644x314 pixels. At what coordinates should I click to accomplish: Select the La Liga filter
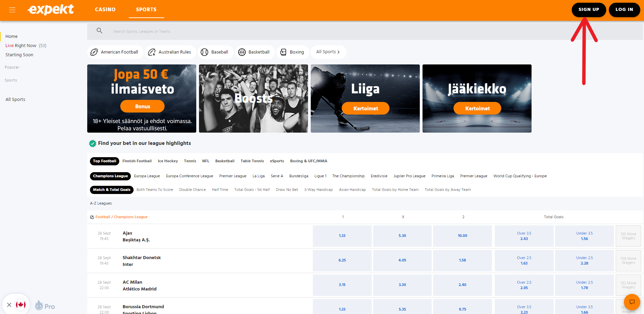tap(259, 176)
